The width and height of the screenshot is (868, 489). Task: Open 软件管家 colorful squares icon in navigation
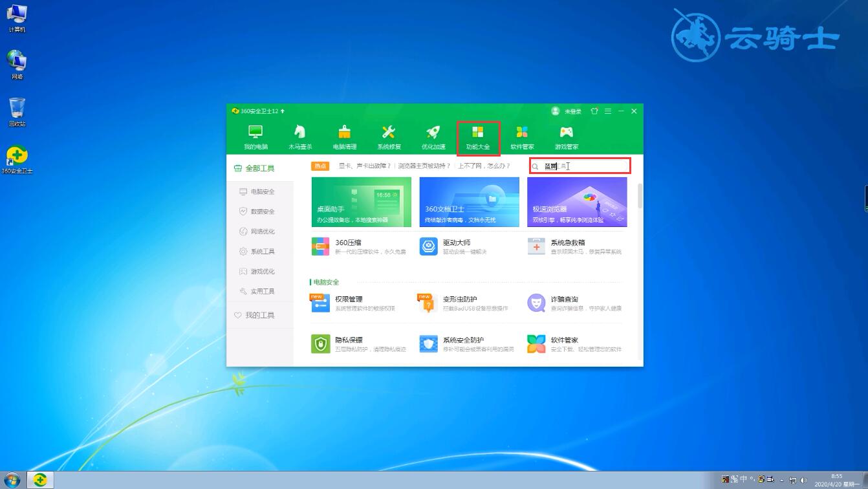click(522, 132)
